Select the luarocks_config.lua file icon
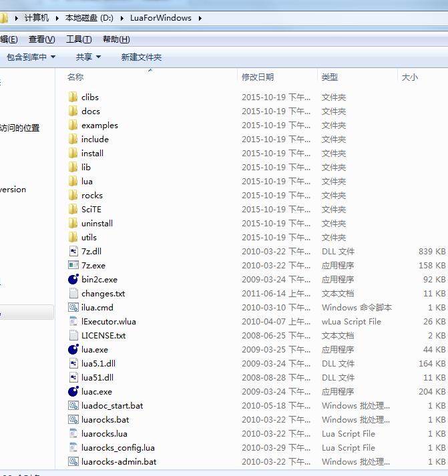Screen dimensions: 448x476 (x=73, y=447)
